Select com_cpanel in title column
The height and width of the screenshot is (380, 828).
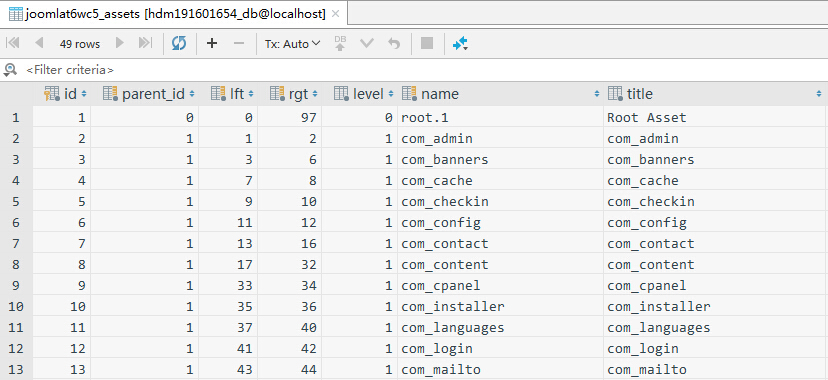tap(715, 286)
